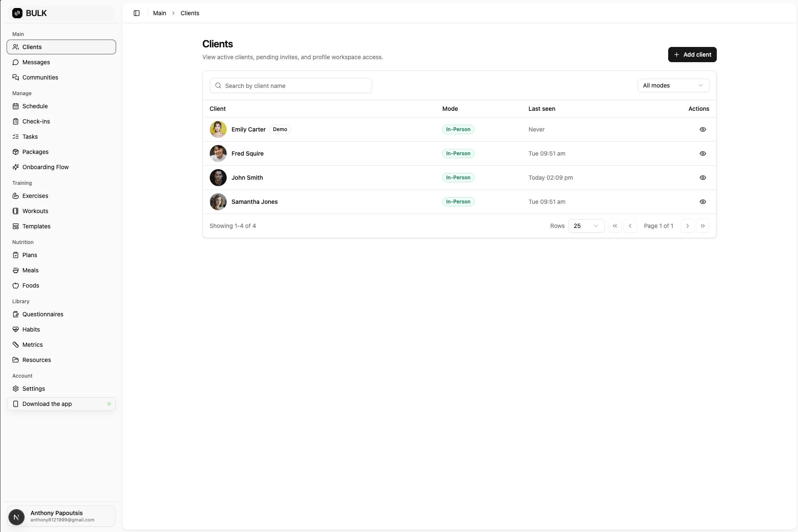798x532 pixels.
Task: Open the Messages menu item
Action: coord(61,62)
